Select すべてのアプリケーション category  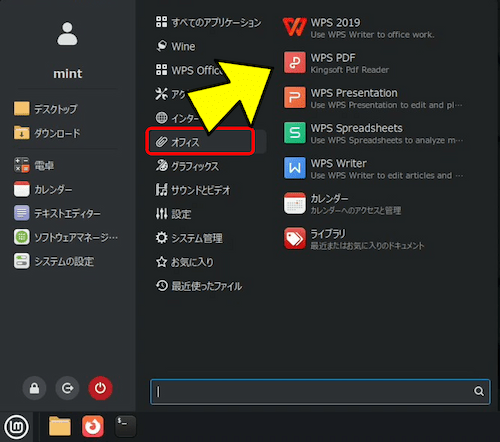click(208, 22)
